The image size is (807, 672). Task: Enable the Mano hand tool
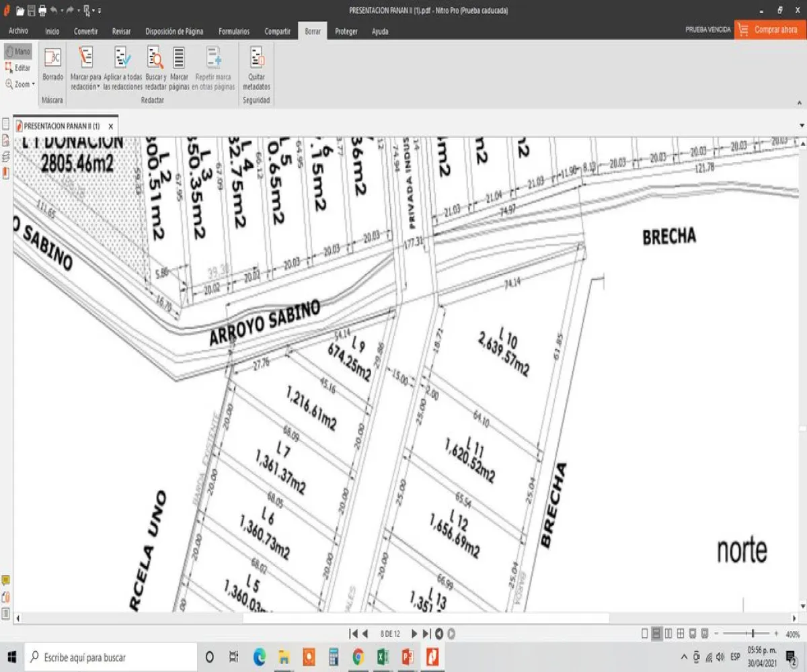17,52
